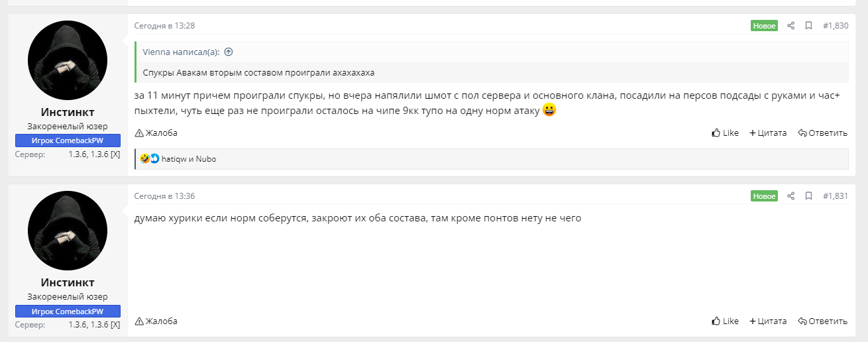
Task: Open post permalink #1,831
Action: [835, 196]
